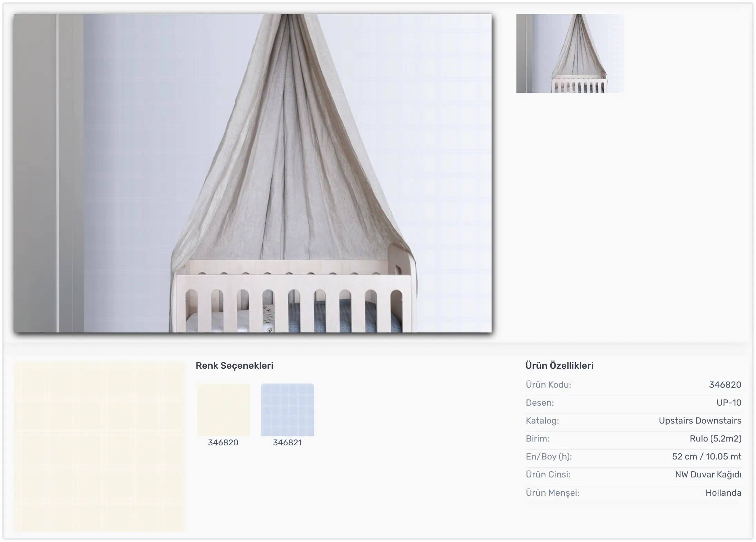Click the Ürün Kodu: field label
Viewport: 756px width, 542px height.
548,385
